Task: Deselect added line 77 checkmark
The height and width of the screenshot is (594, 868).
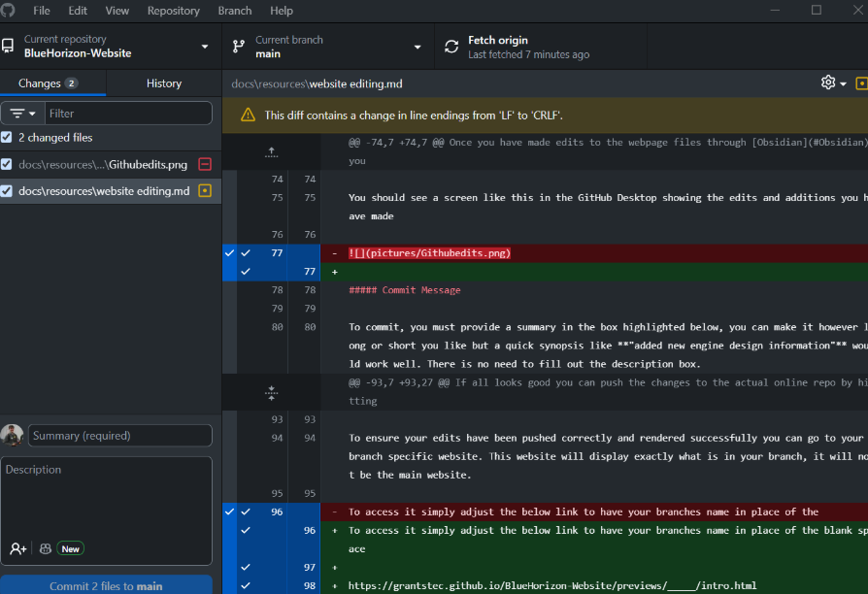Action: 246,271
